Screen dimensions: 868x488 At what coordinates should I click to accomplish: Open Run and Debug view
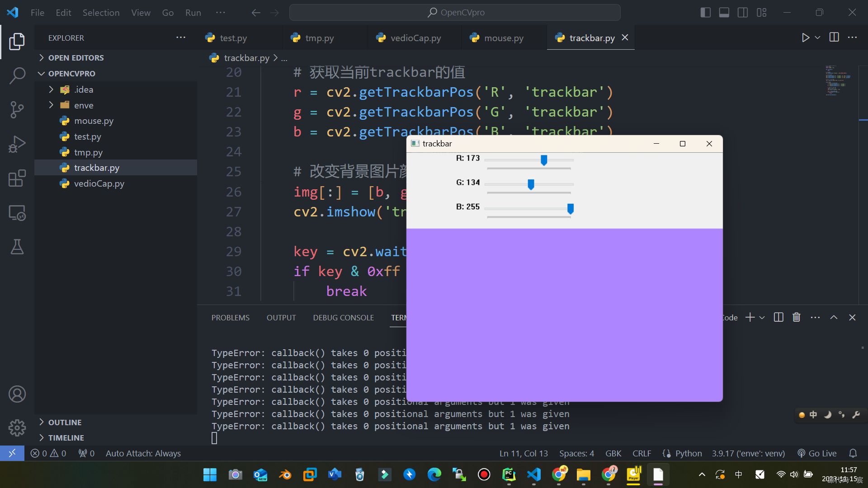tap(17, 144)
